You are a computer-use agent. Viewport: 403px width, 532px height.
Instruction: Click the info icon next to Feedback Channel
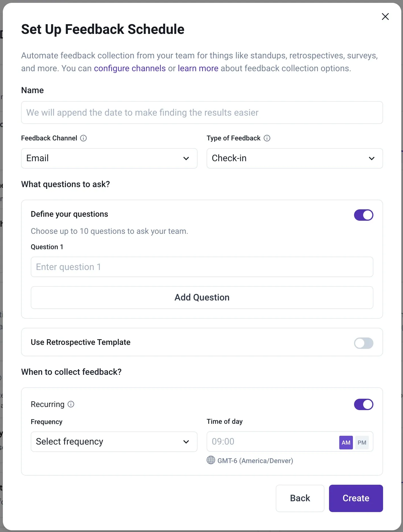[x=83, y=138]
